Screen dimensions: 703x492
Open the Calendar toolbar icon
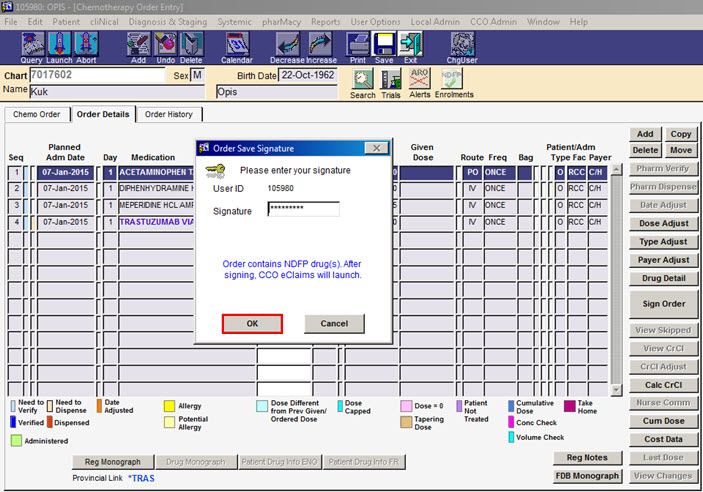(237, 44)
